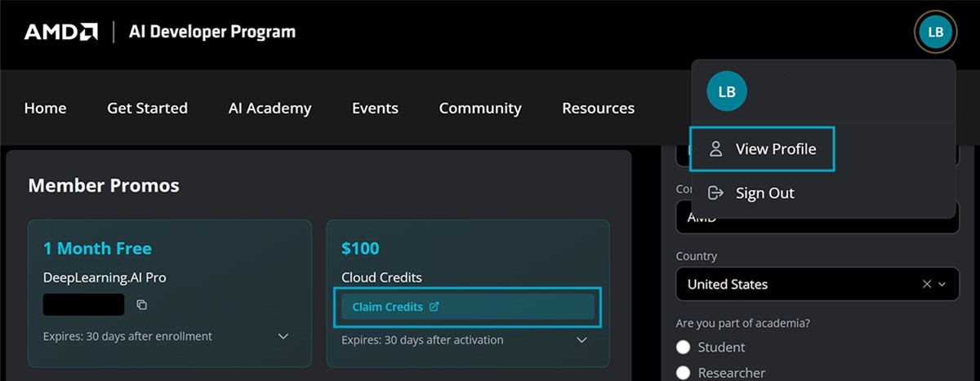
Task: Expand the $100 Cloud Credits promo details
Action: 581,339
